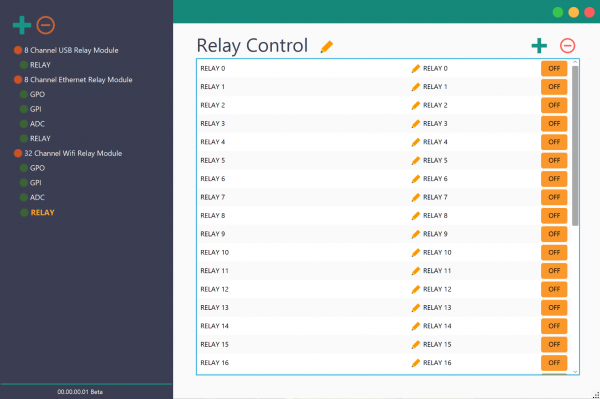Image resolution: width=600 pixels, height=399 pixels.
Task: Click the left-column RELAY 10 name label
Action: tap(215, 252)
